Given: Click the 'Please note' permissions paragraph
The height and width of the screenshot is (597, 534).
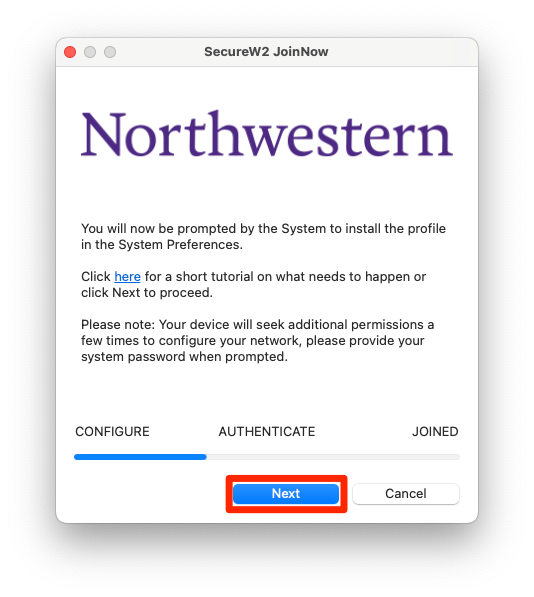Looking at the screenshot, I should (258, 340).
